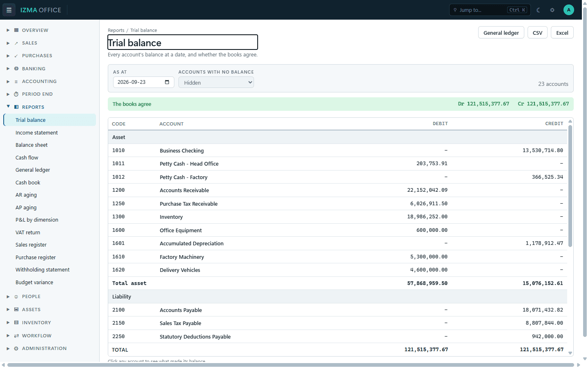Click the People icon
Image resolution: width=588 pixels, height=368 pixels.
click(16, 296)
